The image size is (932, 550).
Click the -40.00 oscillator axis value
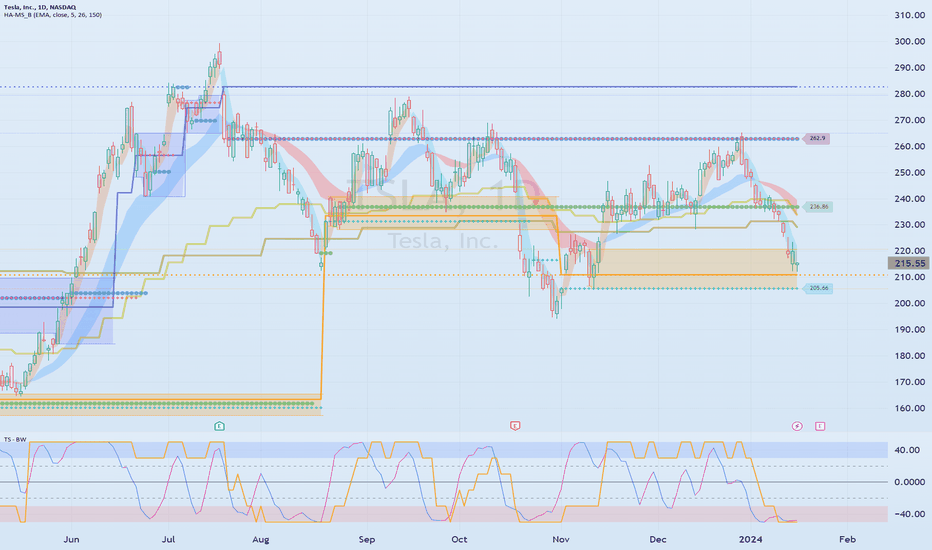click(909, 514)
